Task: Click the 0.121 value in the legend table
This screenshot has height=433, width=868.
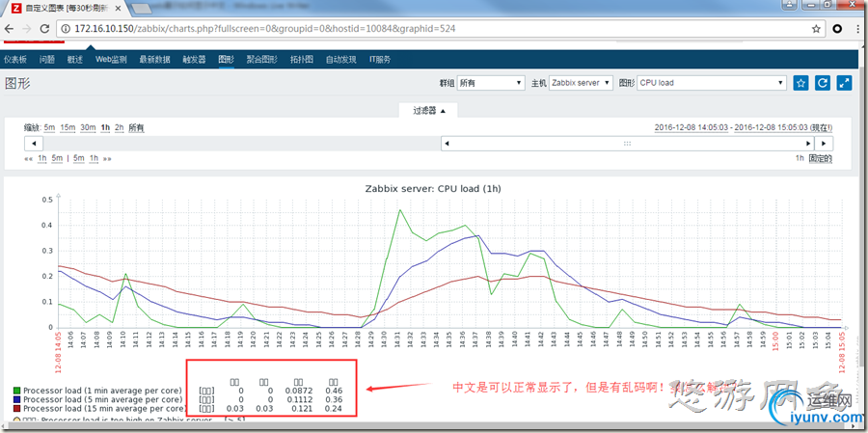Action: click(x=303, y=408)
